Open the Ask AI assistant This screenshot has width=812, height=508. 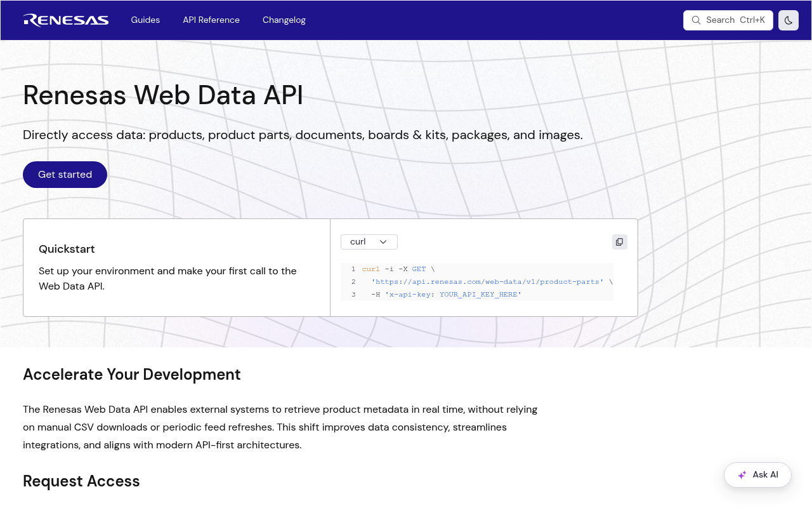(x=757, y=475)
